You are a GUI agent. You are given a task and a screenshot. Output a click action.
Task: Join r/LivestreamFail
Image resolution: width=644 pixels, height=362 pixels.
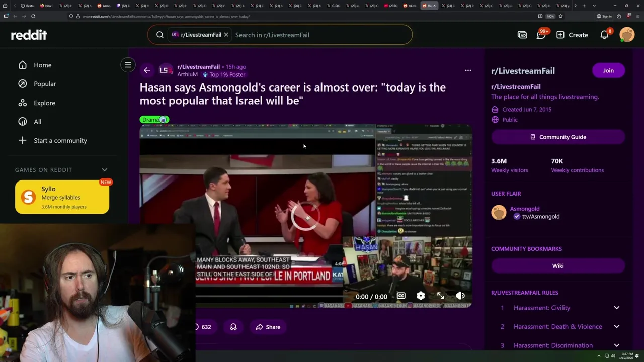pos(608,70)
